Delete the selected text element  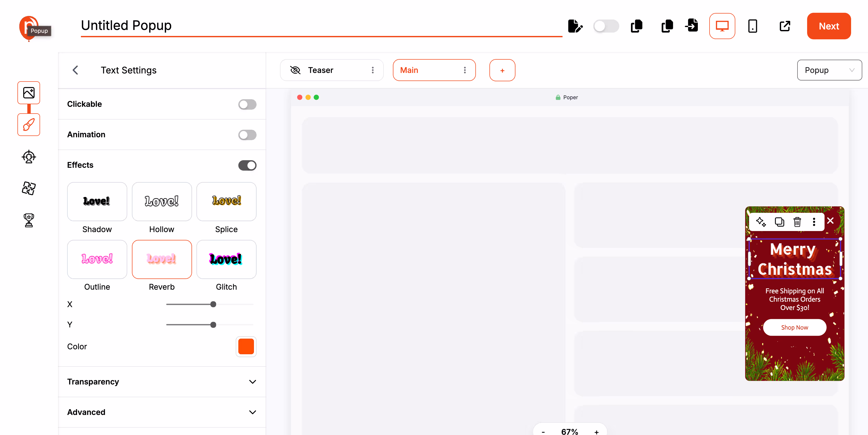coord(797,222)
